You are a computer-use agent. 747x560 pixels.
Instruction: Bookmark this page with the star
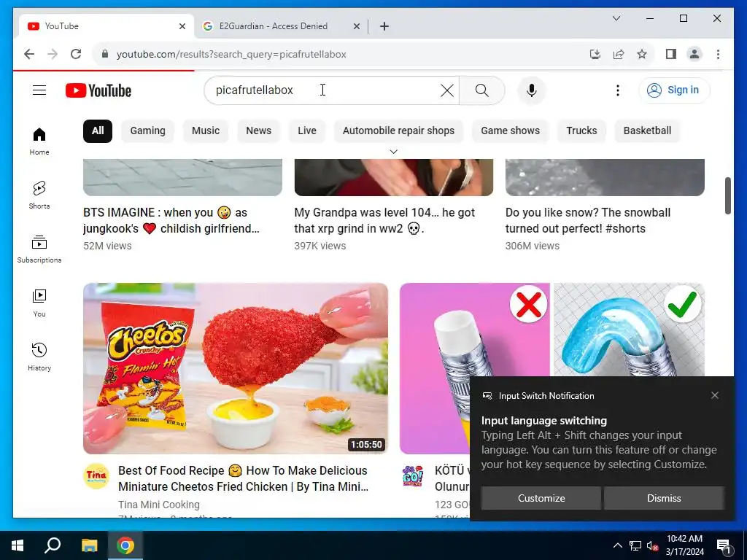coord(642,54)
